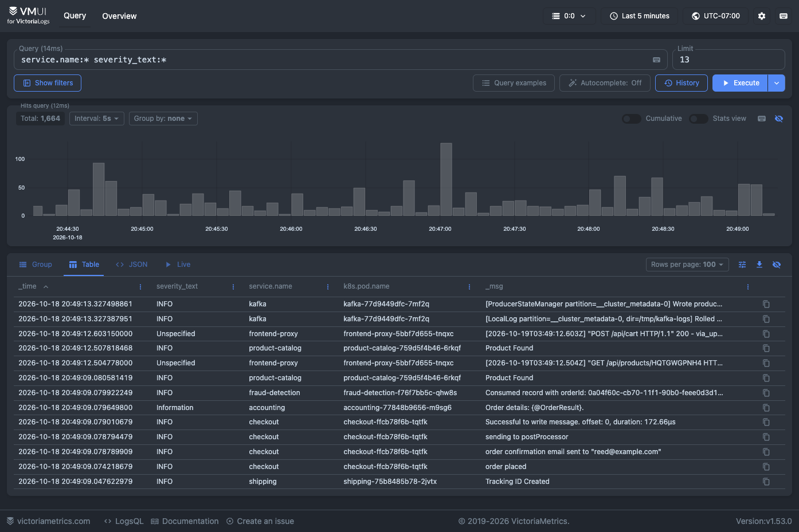Open Rows per page 100 dropdown
Image resolution: width=799 pixels, height=532 pixels.
coord(687,265)
